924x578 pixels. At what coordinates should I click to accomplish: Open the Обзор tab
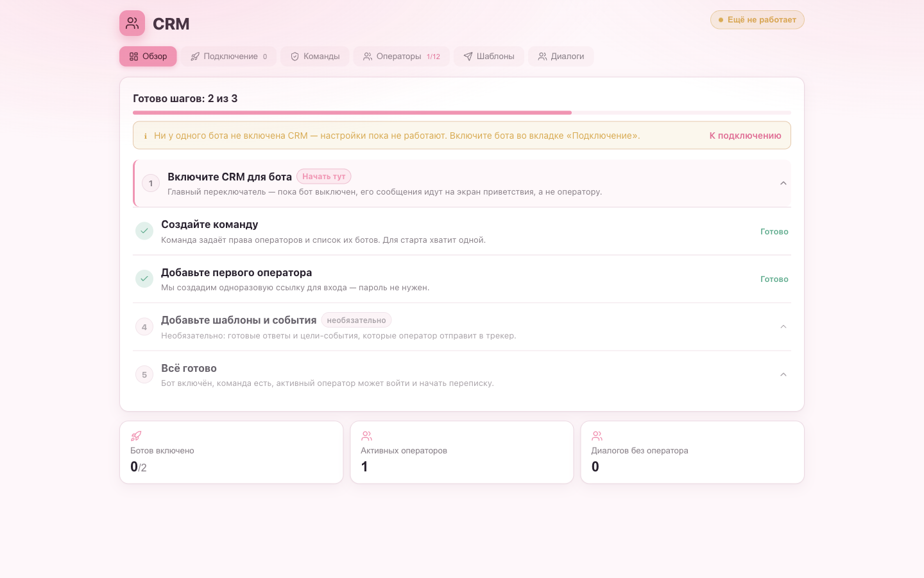[x=148, y=57]
